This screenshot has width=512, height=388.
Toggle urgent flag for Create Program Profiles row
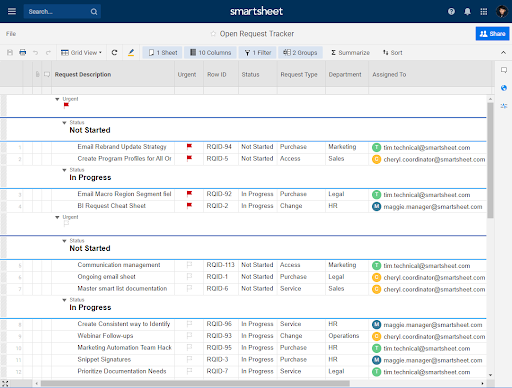click(x=189, y=158)
